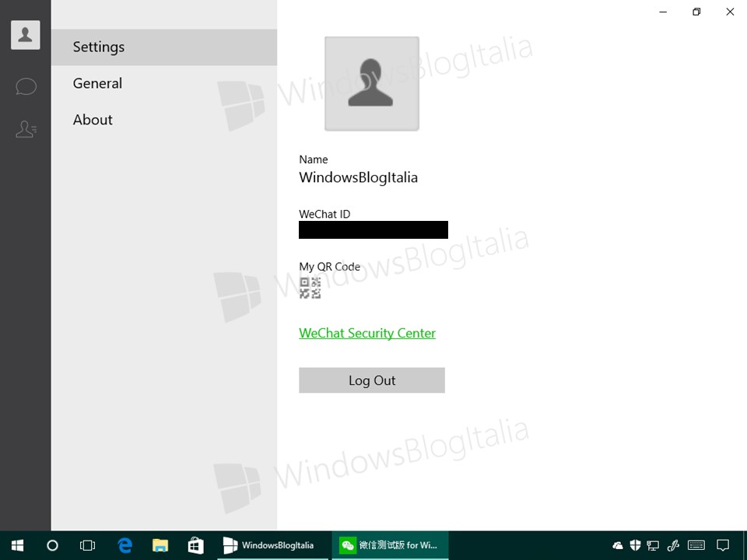Viewport: 747px width, 560px height.
Task: Click the Name label
Action: (x=314, y=159)
